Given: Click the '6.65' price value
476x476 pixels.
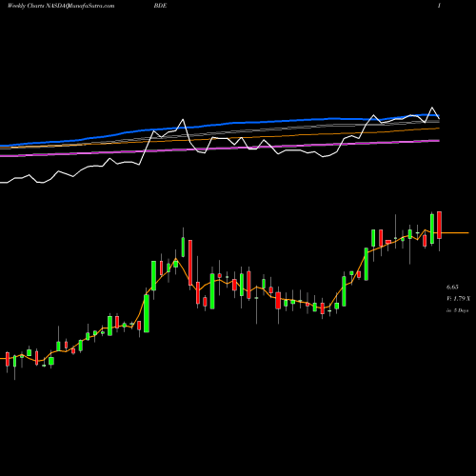Looking at the screenshot, I should [452, 287].
